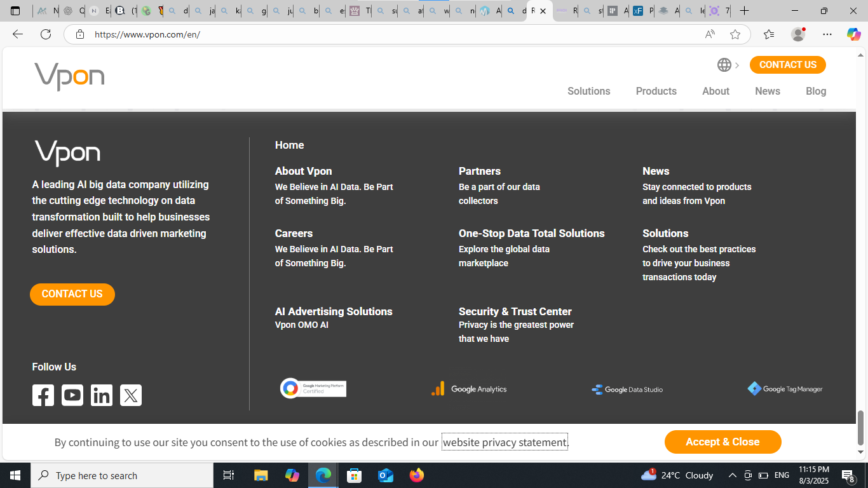Open Security & Trust Center link
Image resolution: width=868 pixels, height=488 pixels.
click(515, 311)
